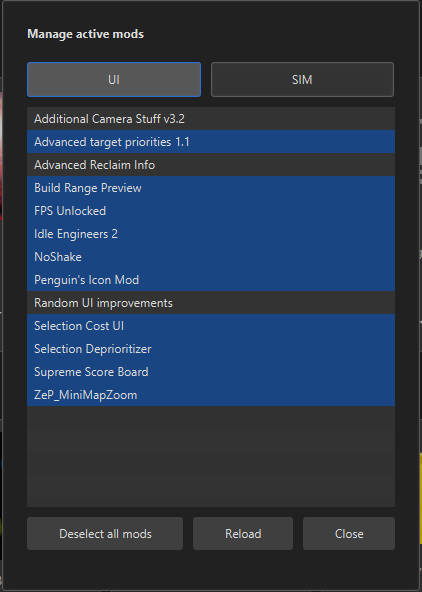Click the Manage active mods title
The image size is (422, 592).
click(85, 34)
